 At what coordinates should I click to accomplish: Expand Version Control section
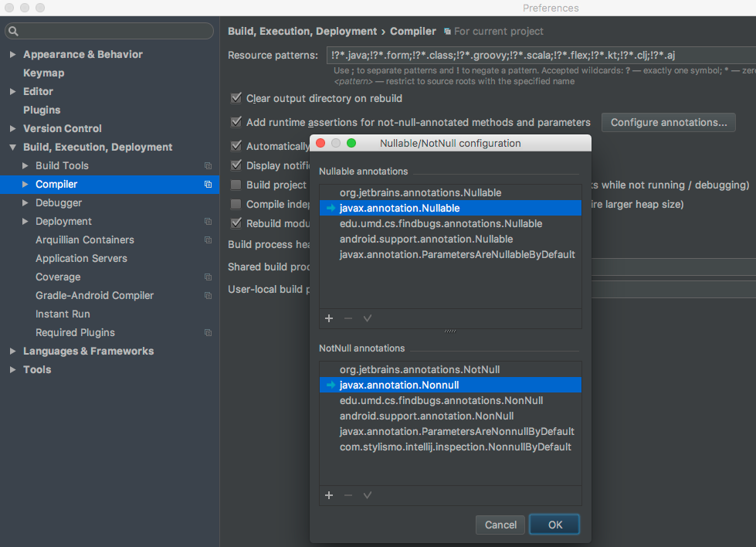pyautogui.click(x=13, y=129)
